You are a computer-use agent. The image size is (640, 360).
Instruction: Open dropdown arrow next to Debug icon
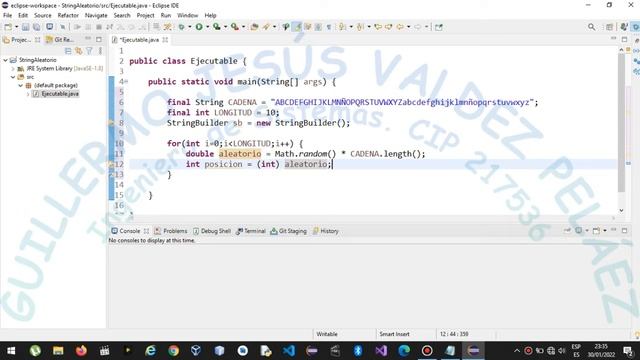point(189,27)
